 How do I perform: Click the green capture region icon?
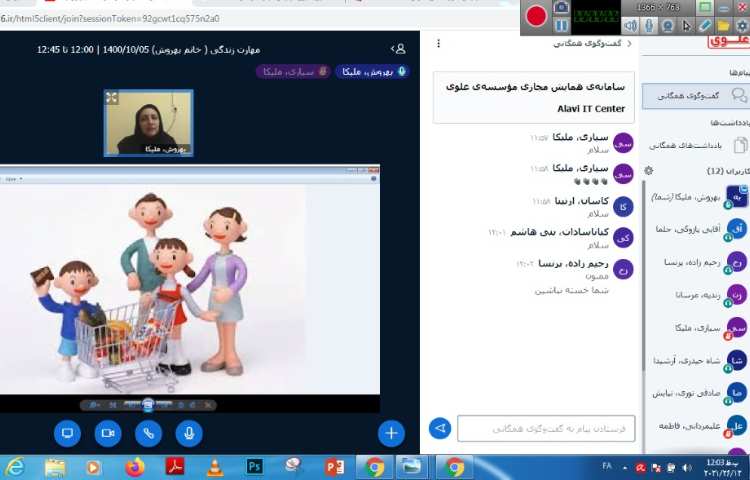point(705,7)
